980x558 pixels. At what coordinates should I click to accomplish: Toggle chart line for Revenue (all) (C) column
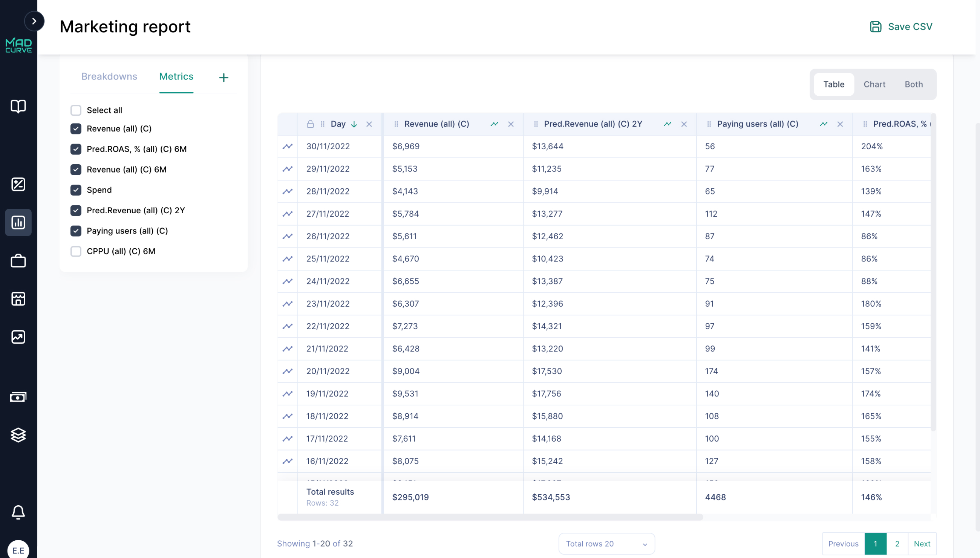(494, 124)
